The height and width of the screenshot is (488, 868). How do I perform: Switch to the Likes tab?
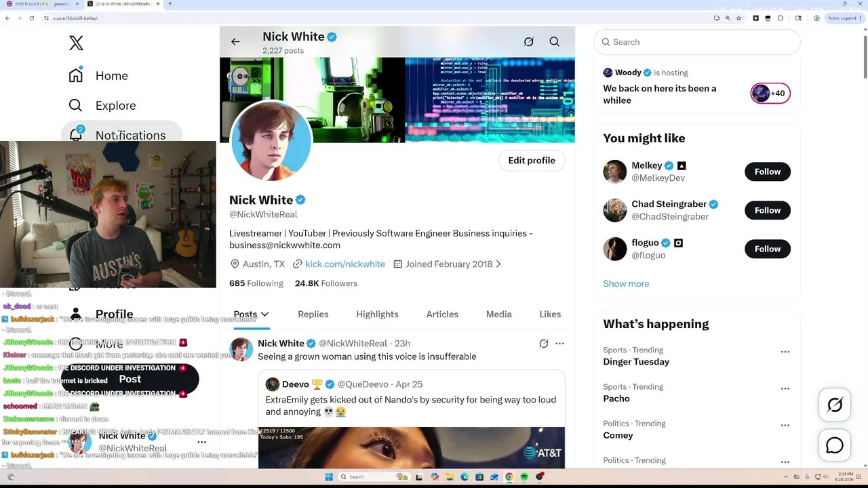click(x=550, y=314)
